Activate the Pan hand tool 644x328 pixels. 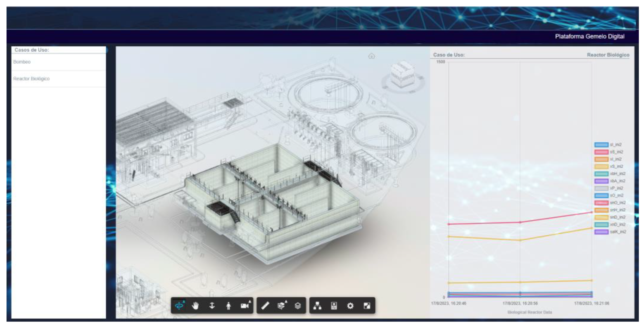pyautogui.click(x=196, y=305)
